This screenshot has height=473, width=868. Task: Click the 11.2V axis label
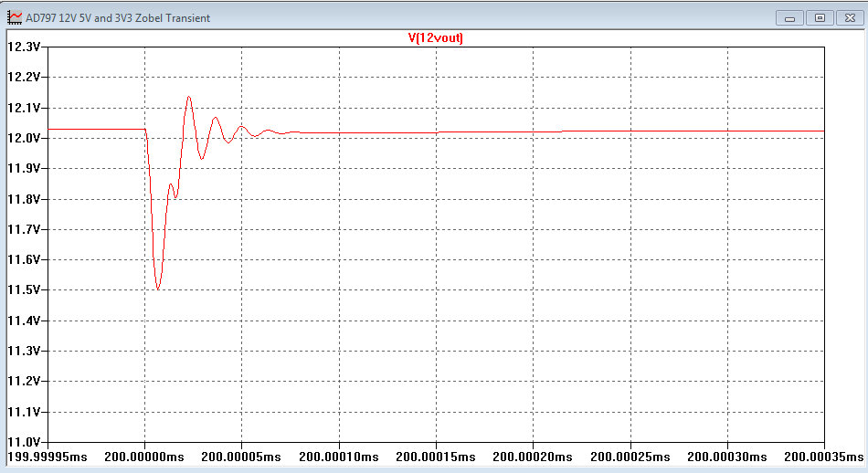point(24,381)
